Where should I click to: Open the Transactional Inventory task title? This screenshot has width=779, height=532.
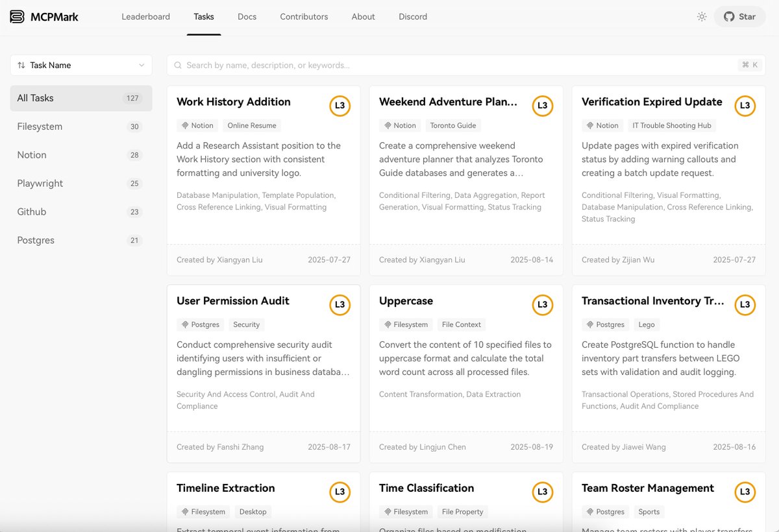click(653, 301)
